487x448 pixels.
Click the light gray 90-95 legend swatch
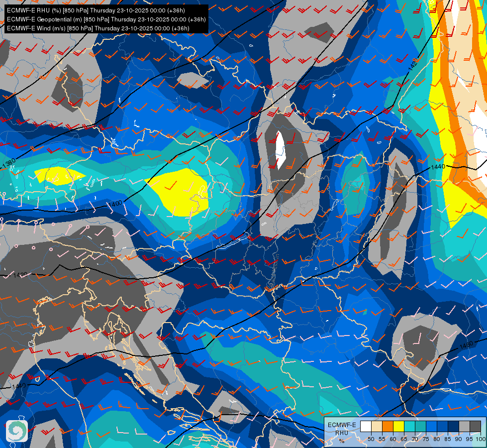[x=464, y=426]
